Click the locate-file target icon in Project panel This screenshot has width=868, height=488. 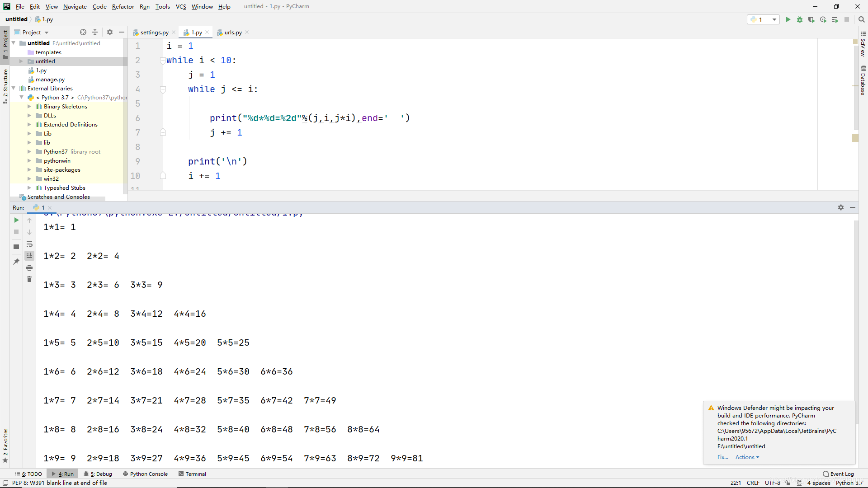(83, 32)
